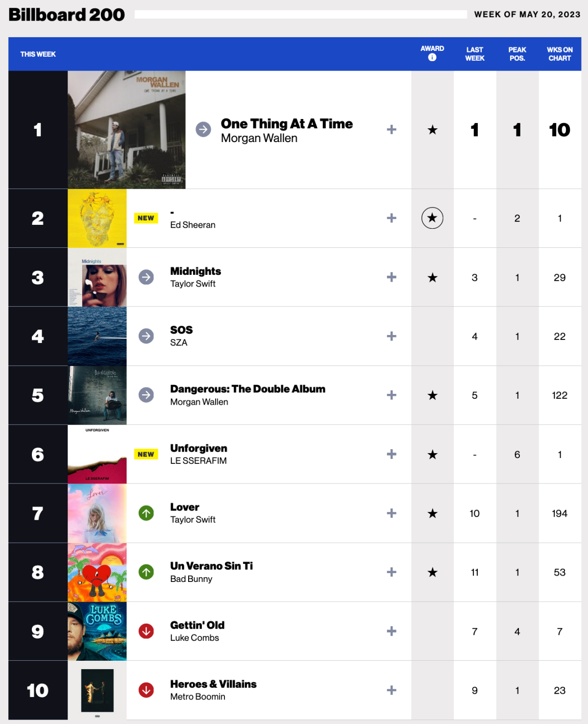Open the Morgan Wallen album cover thumbnail
The width and height of the screenshot is (588, 724).
tap(126, 130)
